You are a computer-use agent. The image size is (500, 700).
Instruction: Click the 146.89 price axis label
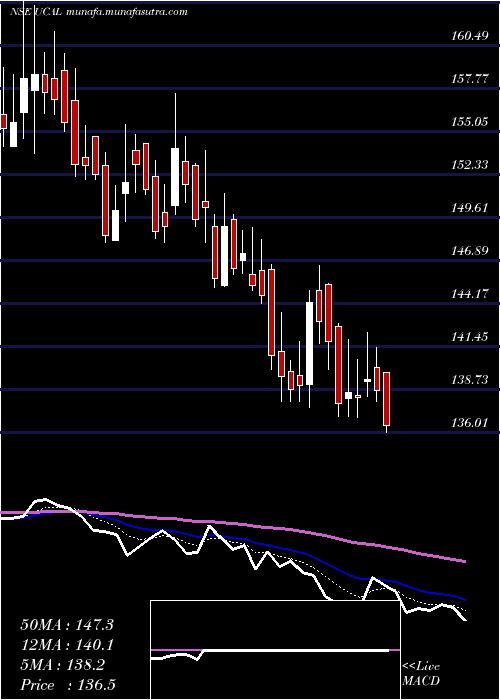click(x=468, y=251)
